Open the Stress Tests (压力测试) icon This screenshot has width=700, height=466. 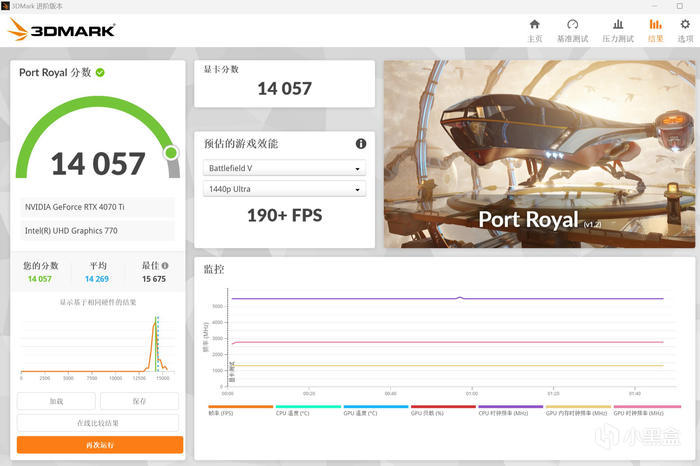point(618,25)
